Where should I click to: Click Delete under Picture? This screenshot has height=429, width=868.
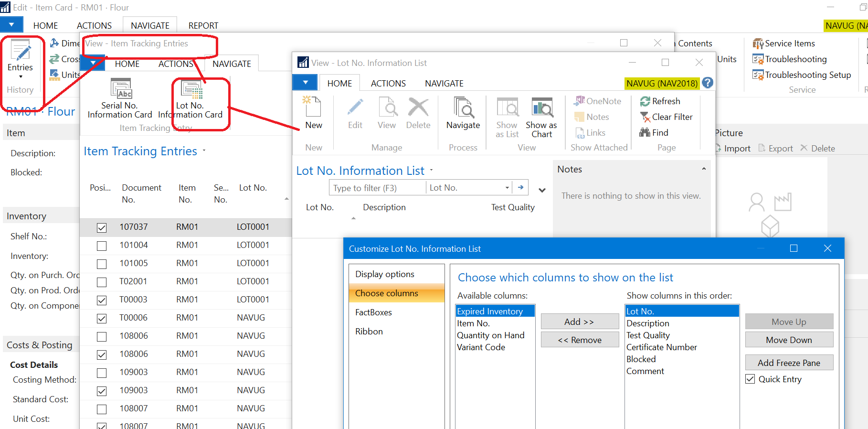pyautogui.click(x=817, y=148)
